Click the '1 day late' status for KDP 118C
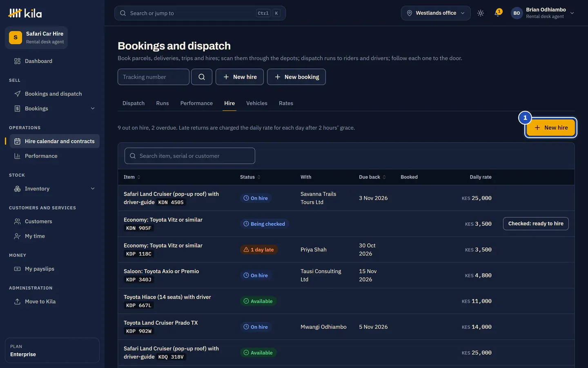Image resolution: width=588 pixels, height=368 pixels. 259,249
